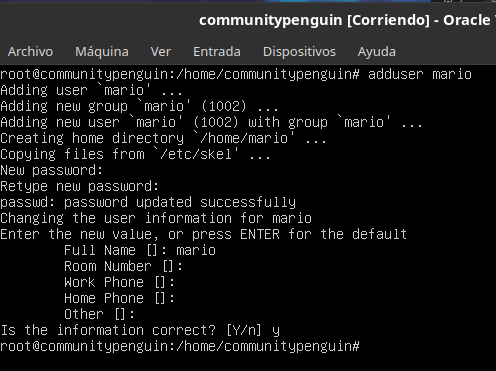Screen dimensions: 496x371
Task: Click the 'Creating home directory' output line
Action: (x=163, y=138)
